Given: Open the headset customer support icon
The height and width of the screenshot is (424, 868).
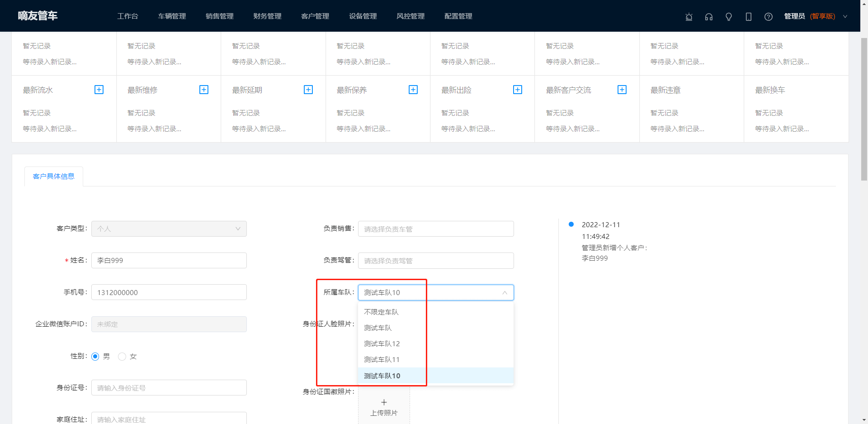Looking at the screenshot, I should (708, 17).
